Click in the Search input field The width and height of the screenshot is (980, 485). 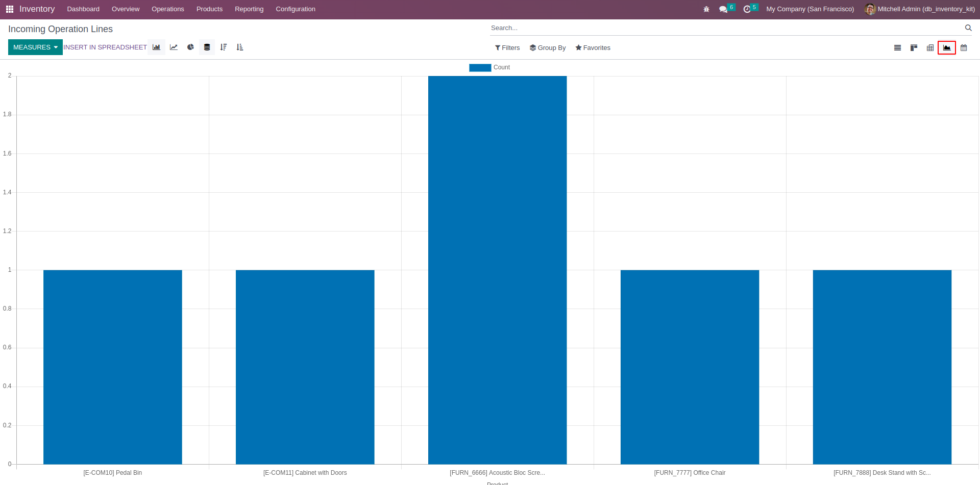(x=725, y=28)
